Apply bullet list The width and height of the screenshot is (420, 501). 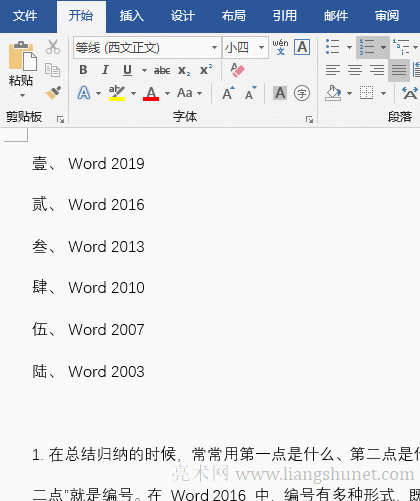click(333, 47)
